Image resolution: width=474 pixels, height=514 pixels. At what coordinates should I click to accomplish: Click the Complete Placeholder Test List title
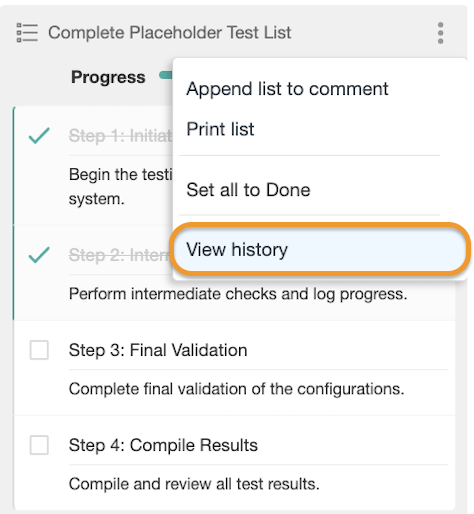[x=170, y=33]
